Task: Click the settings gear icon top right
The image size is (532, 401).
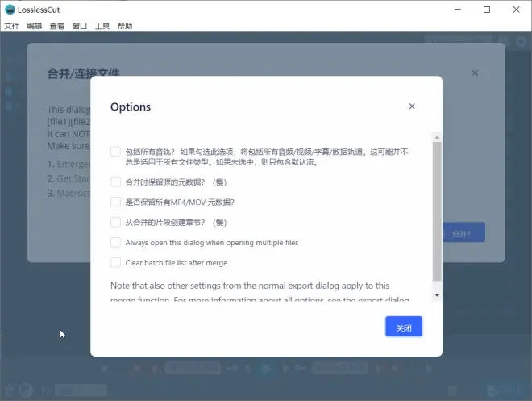Action: (522, 41)
